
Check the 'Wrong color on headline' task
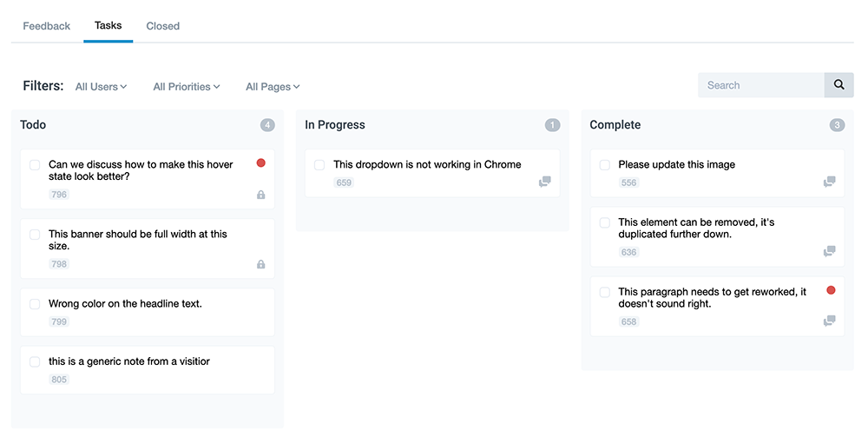(x=35, y=304)
